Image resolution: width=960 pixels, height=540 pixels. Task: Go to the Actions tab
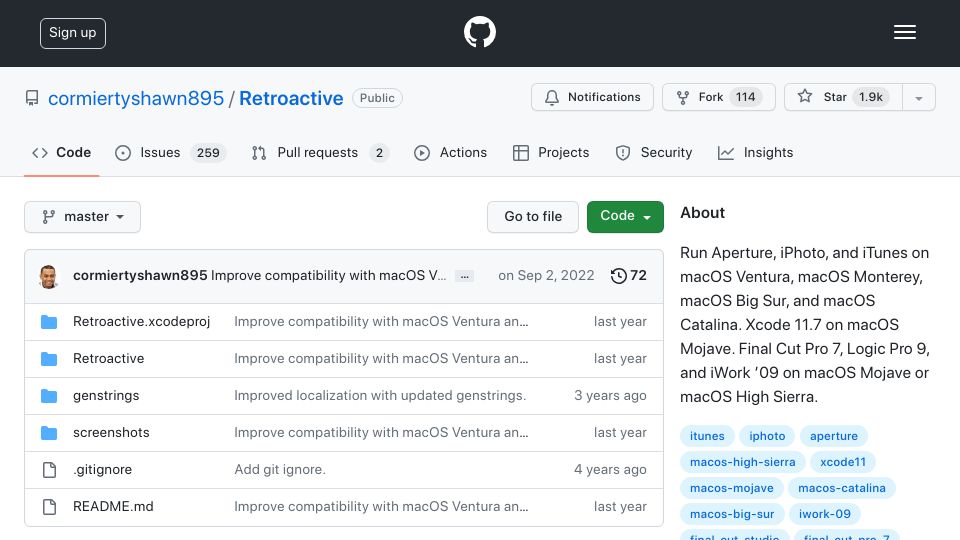(x=451, y=152)
